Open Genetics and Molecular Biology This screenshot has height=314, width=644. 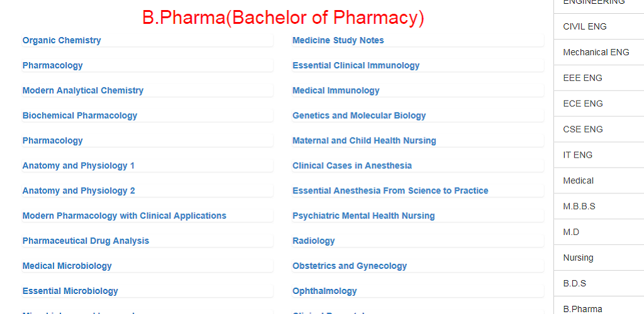[x=359, y=115]
